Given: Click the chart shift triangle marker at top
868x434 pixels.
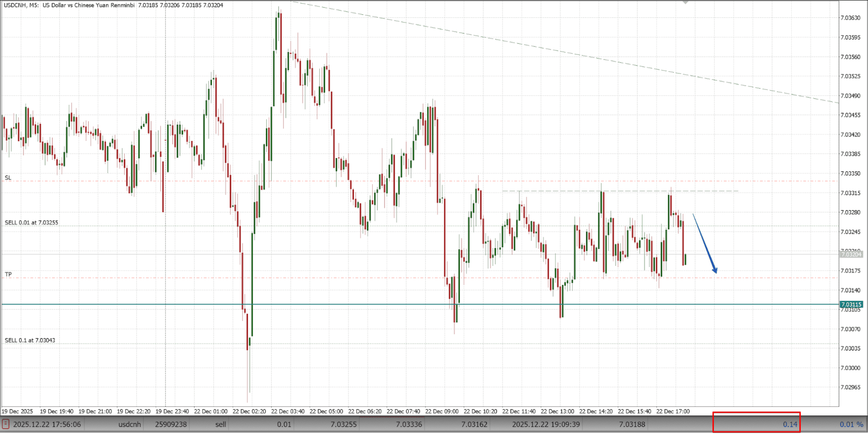Looking at the screenshot, I should point(685,3).
